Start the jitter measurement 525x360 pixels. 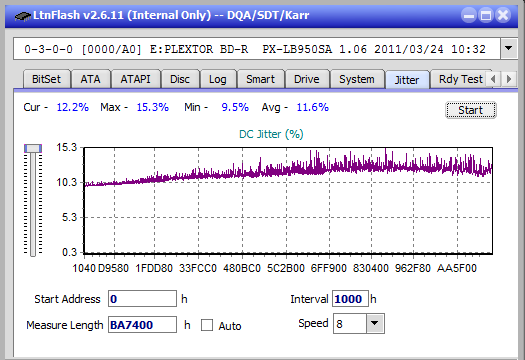point(470,110)
